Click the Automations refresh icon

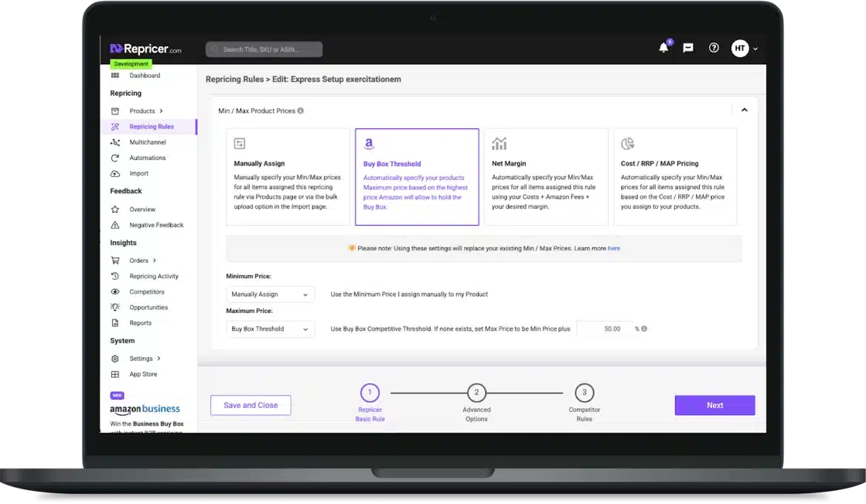[x=115, y=158]
